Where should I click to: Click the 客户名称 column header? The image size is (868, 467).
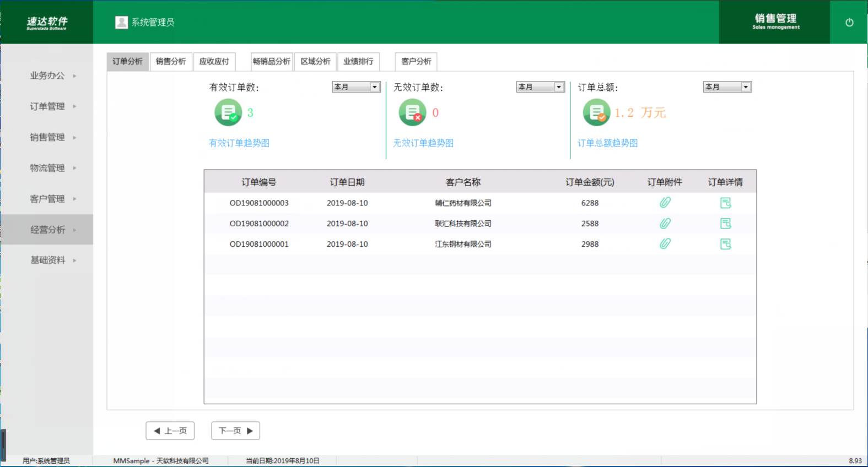463,182
